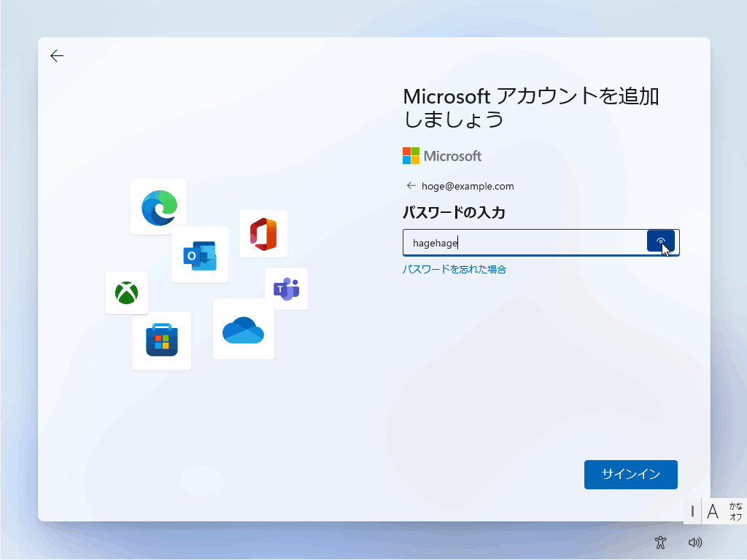Open the accessibility options icon
This screenshot has height=560, width=747.
(x=660, y=542)
